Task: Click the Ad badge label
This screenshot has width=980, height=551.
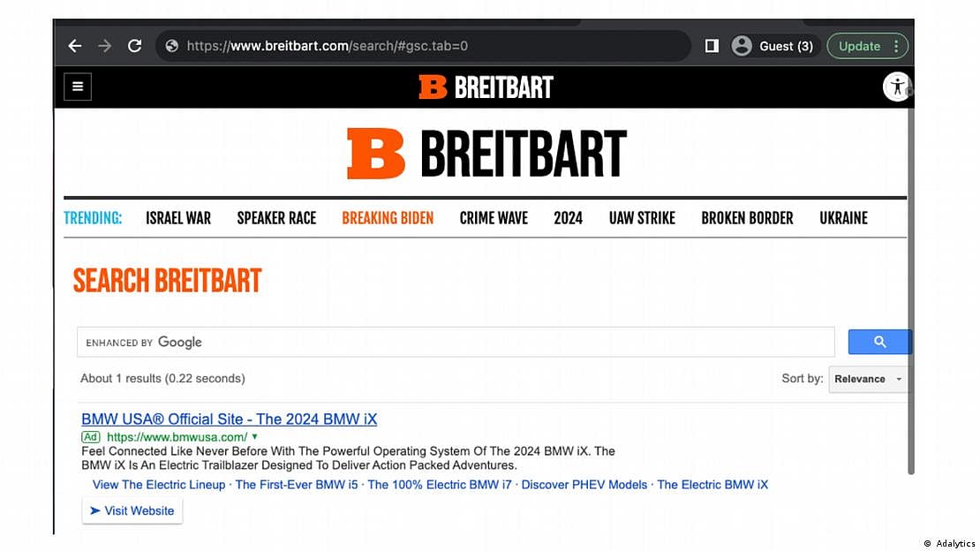Action: pyautogui.click(x=91, y=437)
